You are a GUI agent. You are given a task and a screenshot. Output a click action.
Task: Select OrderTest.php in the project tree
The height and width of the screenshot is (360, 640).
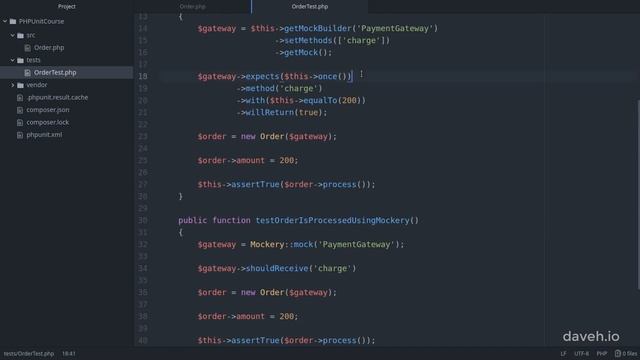point(55,73)
